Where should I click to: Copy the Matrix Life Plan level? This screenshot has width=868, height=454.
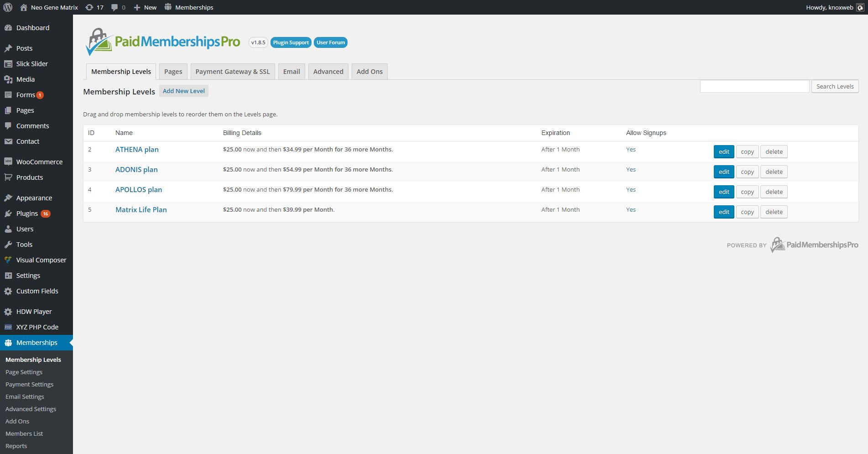(747, 212)
